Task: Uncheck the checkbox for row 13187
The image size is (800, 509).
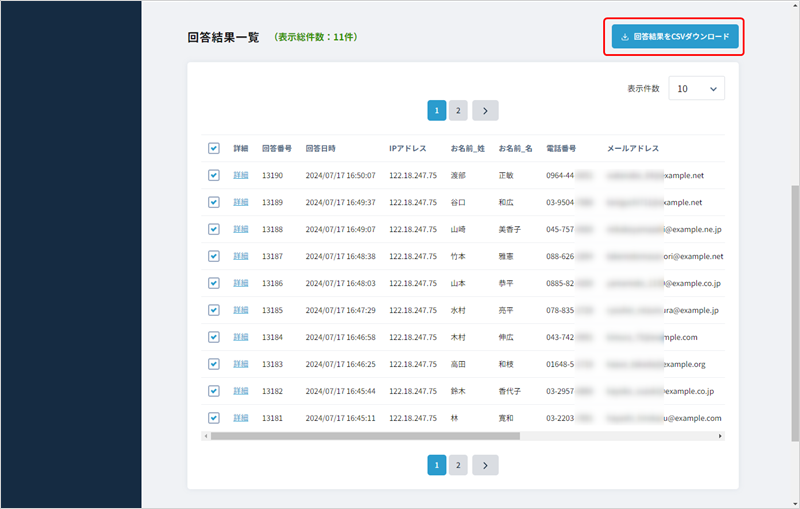Action: coord(214,256)
